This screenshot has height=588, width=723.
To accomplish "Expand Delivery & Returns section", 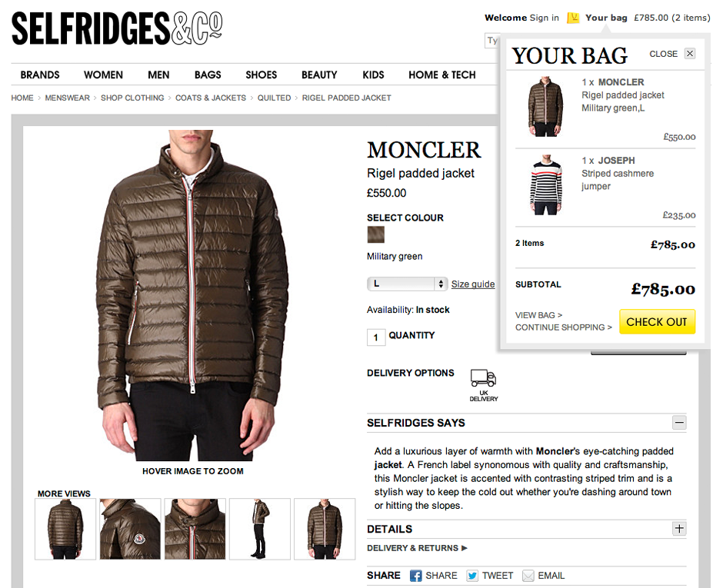I will coord(417,548).
